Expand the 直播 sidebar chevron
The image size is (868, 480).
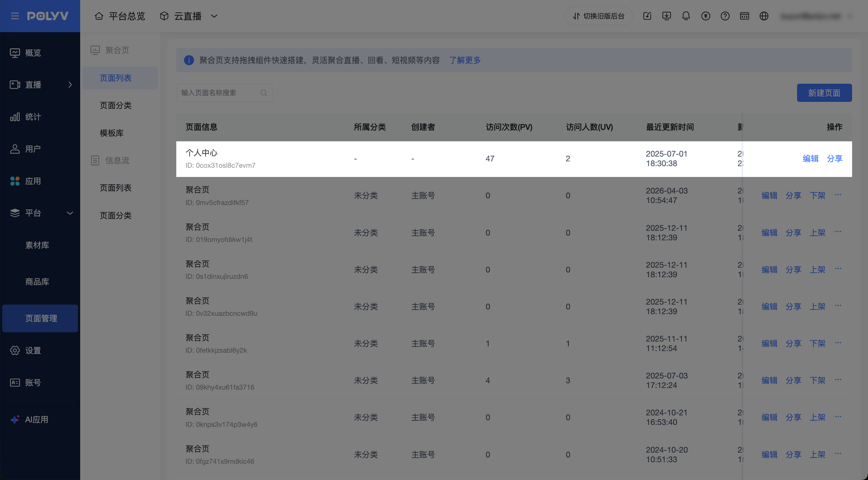(x=70, y=84)
